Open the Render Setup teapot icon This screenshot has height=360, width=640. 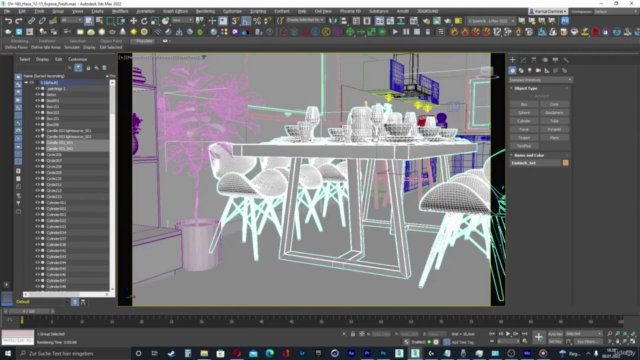(x=426, y=21)
